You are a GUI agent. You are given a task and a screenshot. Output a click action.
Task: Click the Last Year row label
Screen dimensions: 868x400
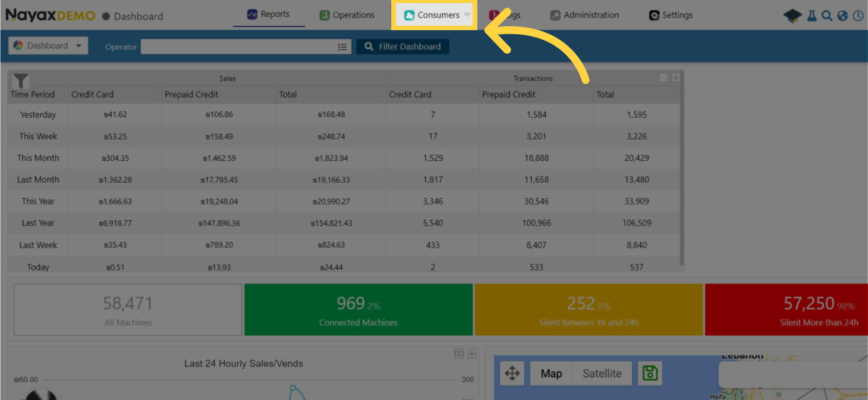tap(38, 223)
